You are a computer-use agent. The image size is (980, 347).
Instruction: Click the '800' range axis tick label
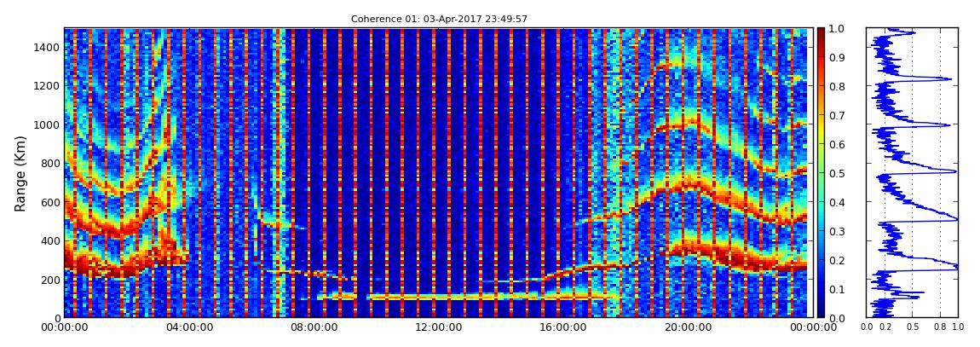coord(50,163)
